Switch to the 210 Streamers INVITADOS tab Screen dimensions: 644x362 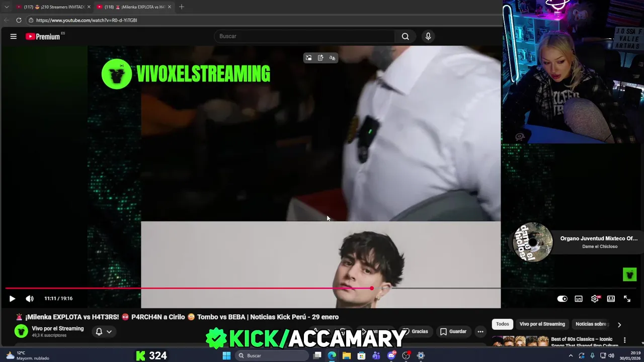click(x=53, y=7)
